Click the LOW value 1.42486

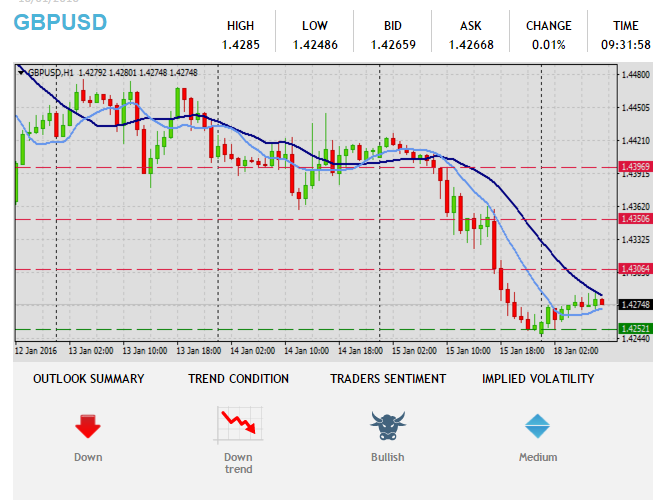[315, 45]
